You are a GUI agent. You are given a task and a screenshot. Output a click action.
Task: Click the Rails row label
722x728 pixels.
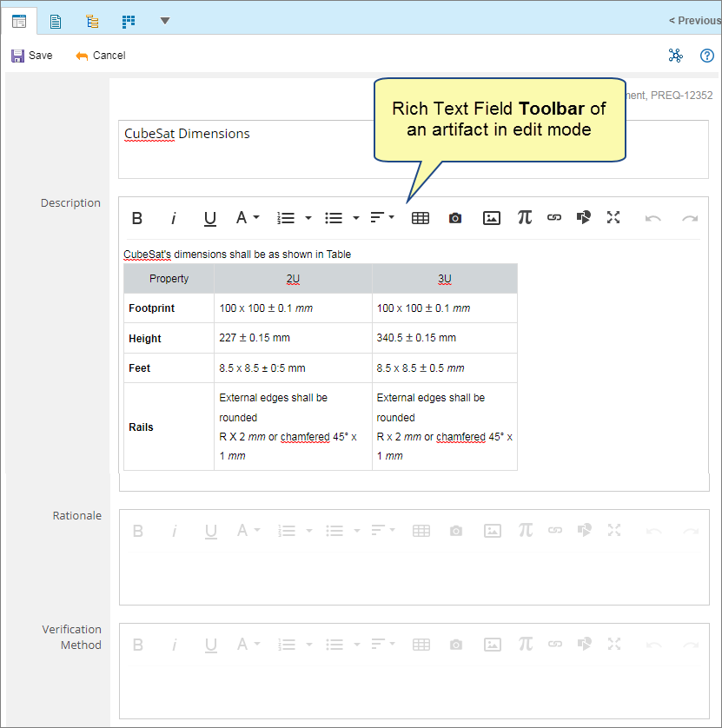pos(141,427)
